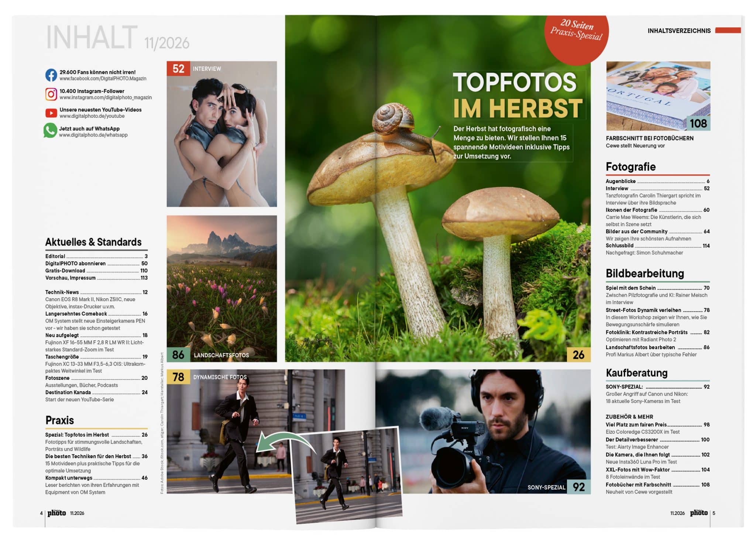This screenshot has width=756, height=543.
Task: Click the Spiel mit dem Schein entry
Action: [657, 288]
